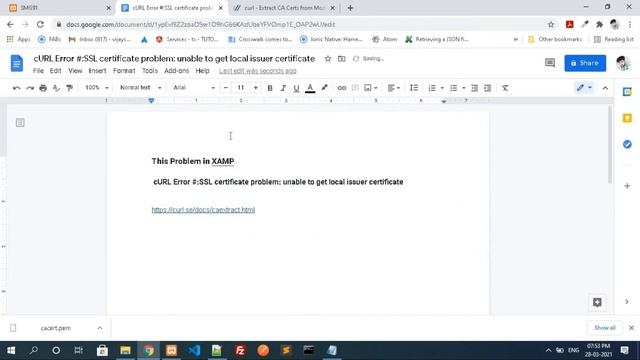Open comment history icon
The width and height of the screenshot is (640, 360).
click(x=550, y=63)
